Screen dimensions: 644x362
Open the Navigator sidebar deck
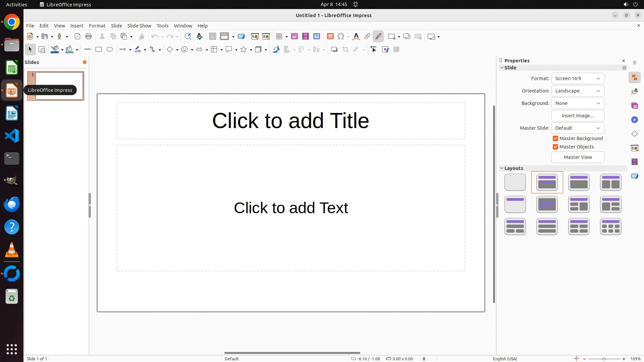635,120
